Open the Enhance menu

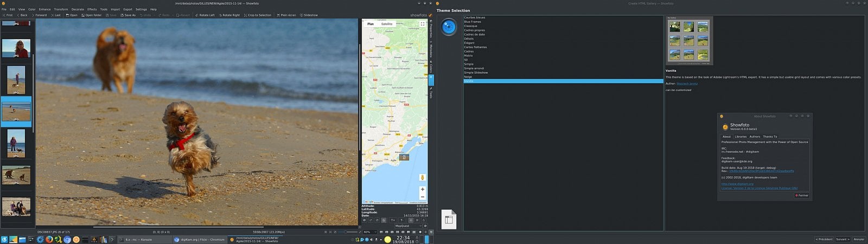coord(44,9)
